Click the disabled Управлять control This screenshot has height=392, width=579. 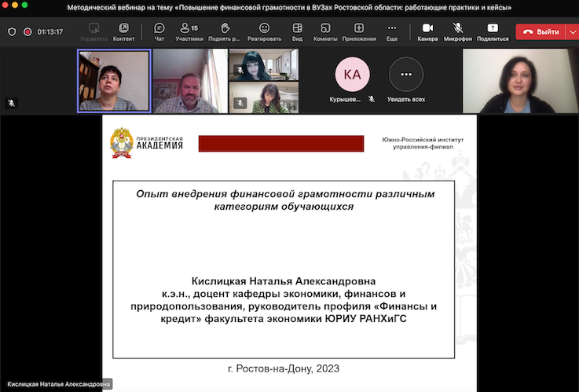[x=93, y=31]
